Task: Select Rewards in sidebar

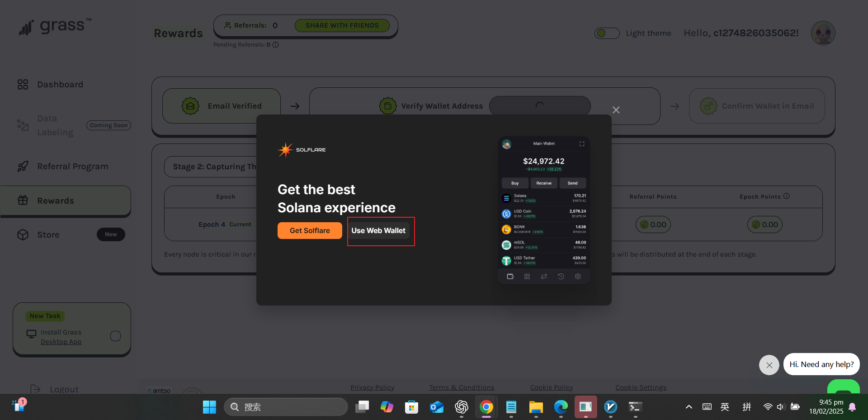Action: (66, 200)
